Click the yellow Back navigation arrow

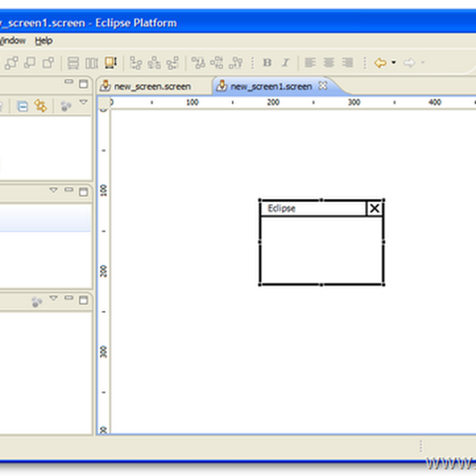click(381, 62)
